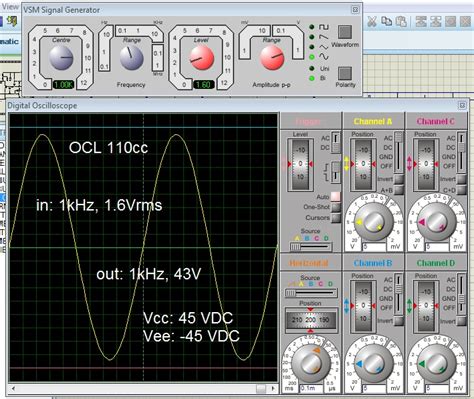This screenshot has width=474, height=399.
Task: Adjust the Frequency Range knob
Action: coord(131,58)
